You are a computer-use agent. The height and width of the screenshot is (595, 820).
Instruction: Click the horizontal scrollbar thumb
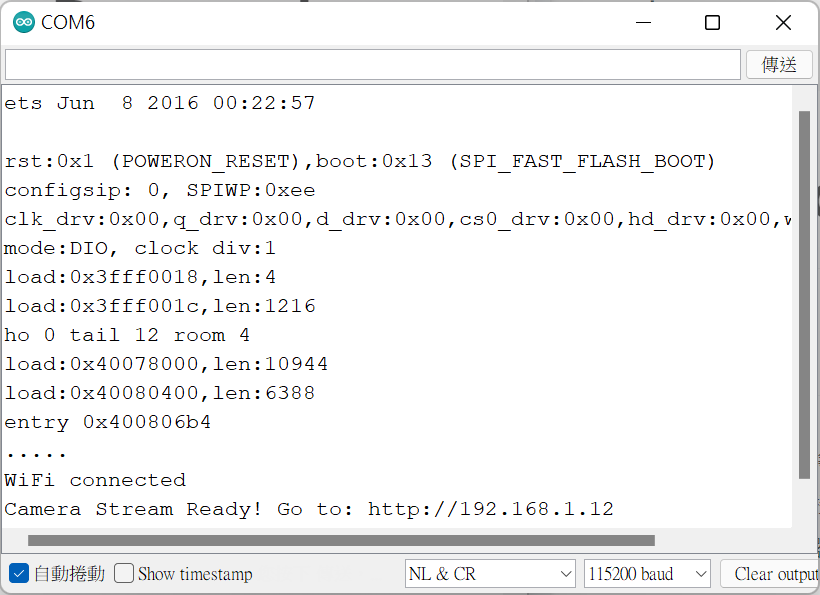pos(340,540)
